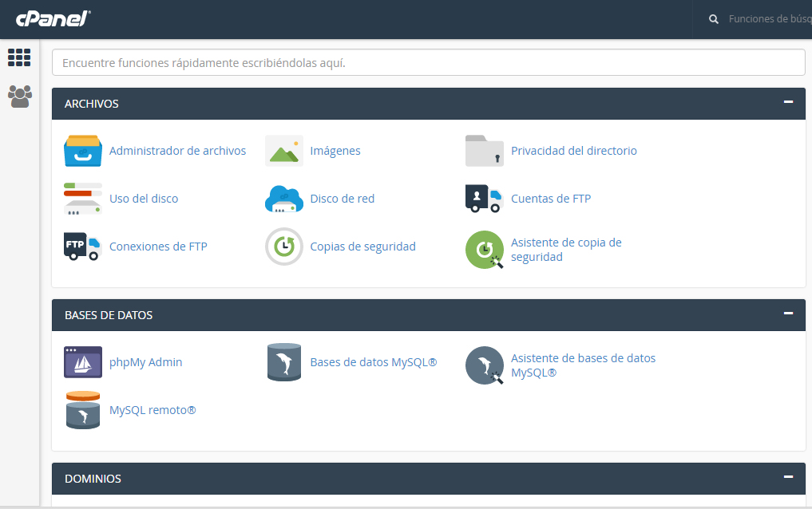
Task: Click the magnifier search icon in header
Action: [x=714, y=19]
